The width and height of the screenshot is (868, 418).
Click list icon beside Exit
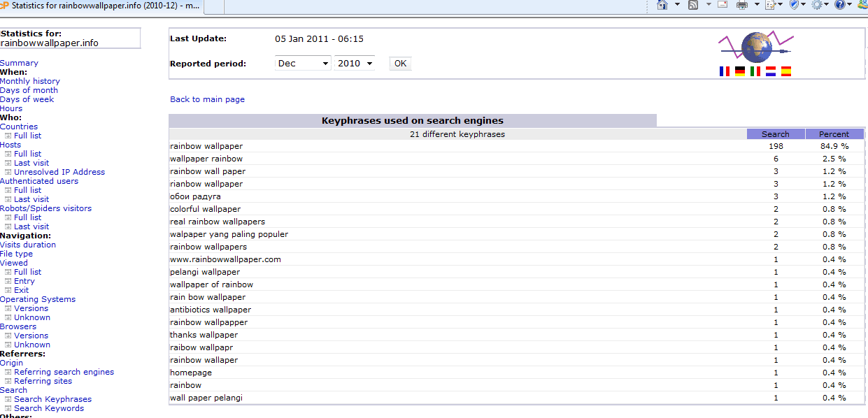pos(8,290)
